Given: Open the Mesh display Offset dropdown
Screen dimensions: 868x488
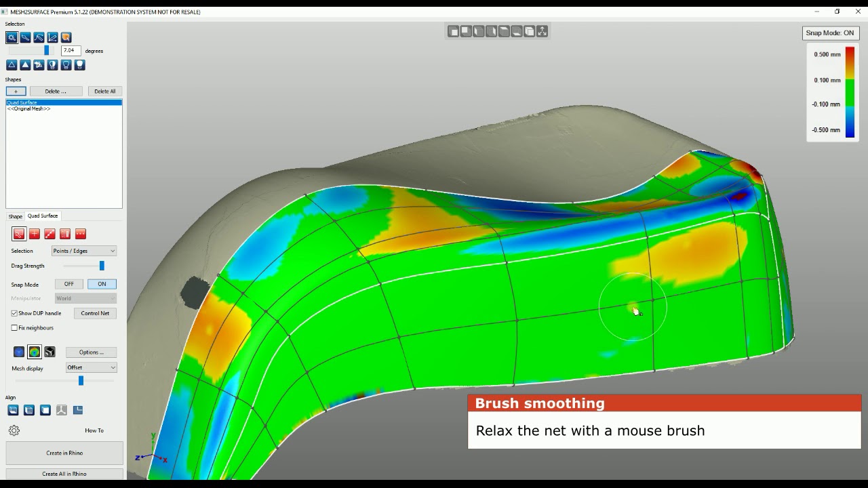Looking at the screenshot, I should click(x=92, y=367).
